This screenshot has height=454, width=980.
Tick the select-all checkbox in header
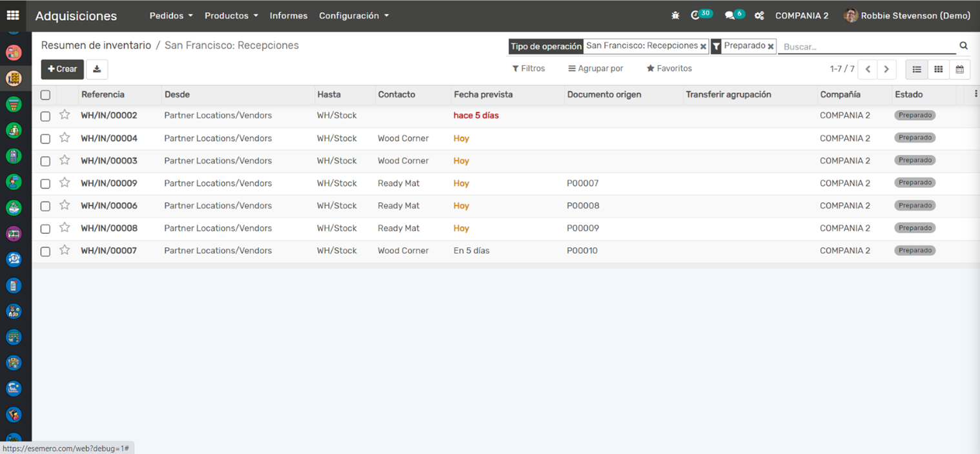[x=45, y=95]
